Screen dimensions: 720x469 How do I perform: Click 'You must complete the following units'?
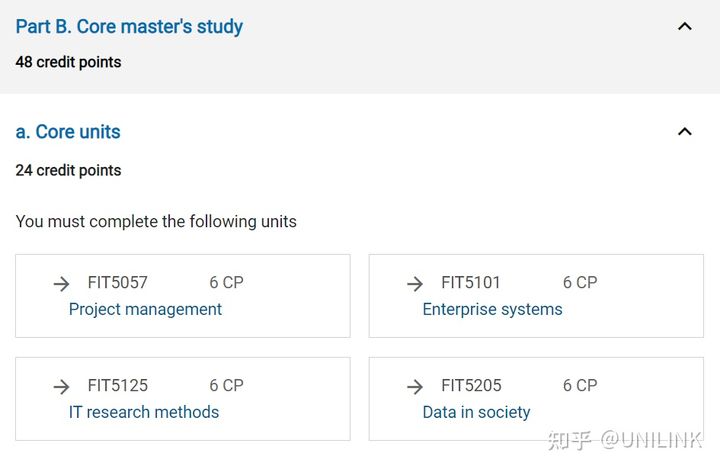point(156,222)
